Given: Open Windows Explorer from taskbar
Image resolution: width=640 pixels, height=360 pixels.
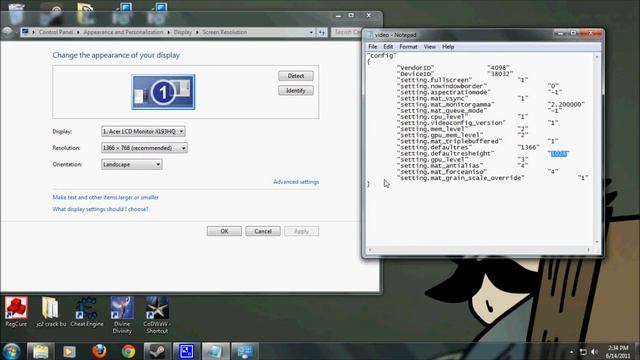Looking at the screenshot, I should pos(40,351).
